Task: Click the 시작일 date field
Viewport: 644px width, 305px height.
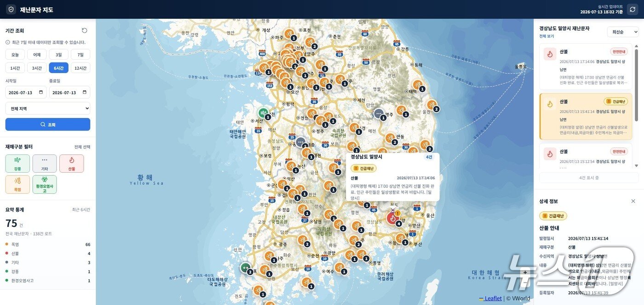Action: click(x=26, y=92)
